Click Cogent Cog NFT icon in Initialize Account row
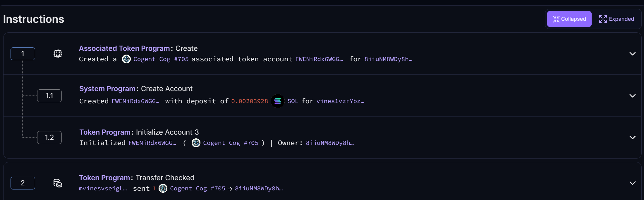 pos(196,143)
